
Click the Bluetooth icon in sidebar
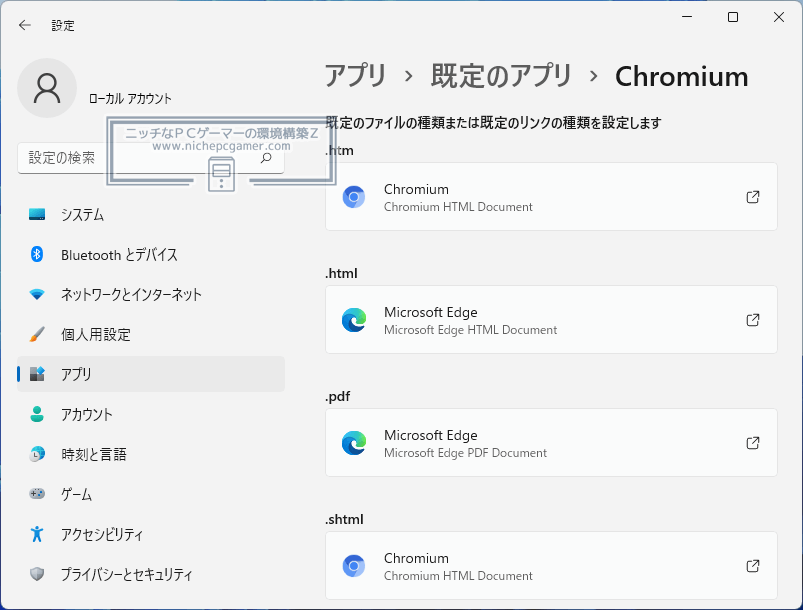(x=37, y=254)
